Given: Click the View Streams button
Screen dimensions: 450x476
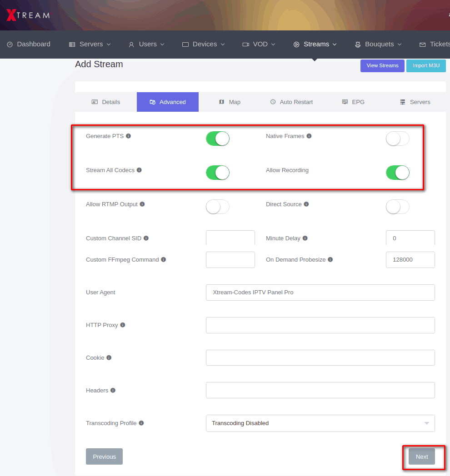Looking at the screenshot, I should click(x=382, y=65).
